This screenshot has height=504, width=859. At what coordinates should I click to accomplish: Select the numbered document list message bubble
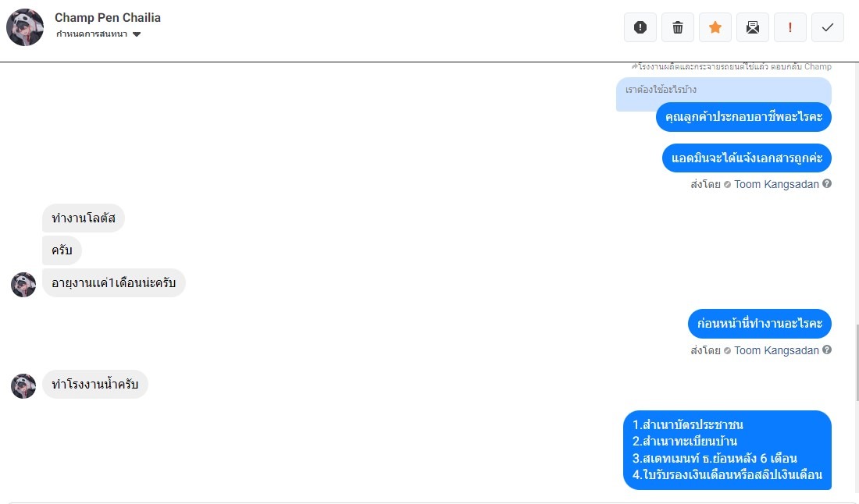(727, 450)
